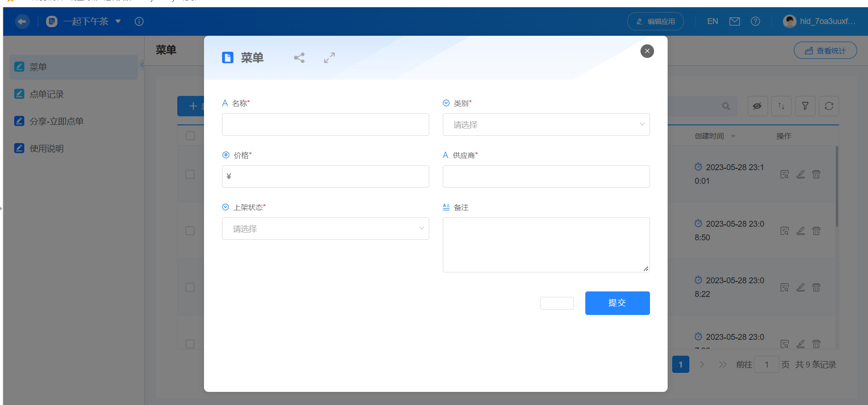
Task: Select page 1 in pagination
Action: coord(681,364)
